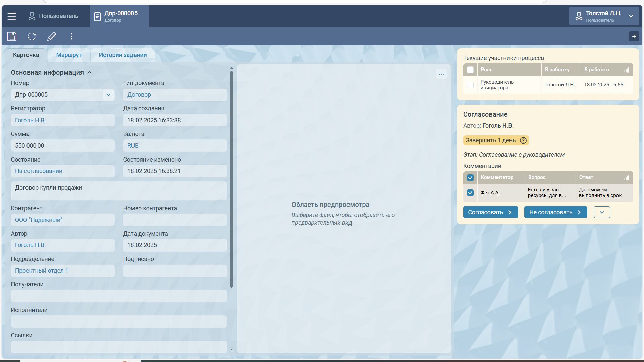Open the История заданий tab
Viewport: 644px width, 362px height.
[122, 55]
